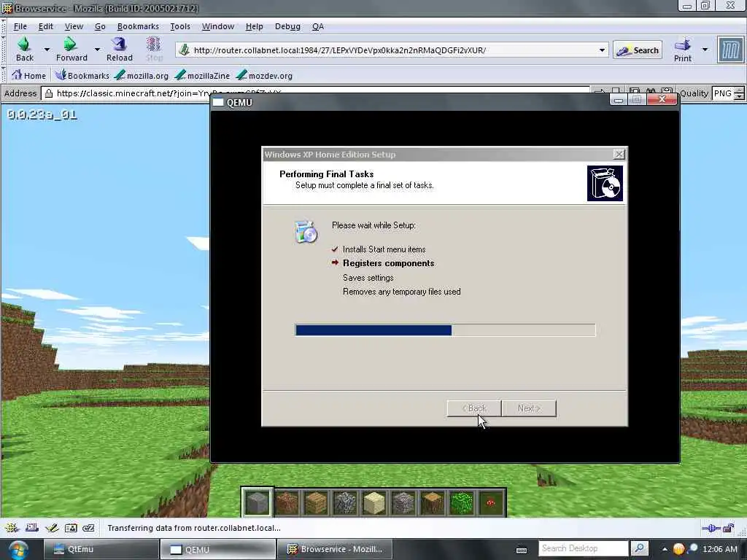Close the Windows XP Setup dialog
747x560 pixels.
(619, 155)
